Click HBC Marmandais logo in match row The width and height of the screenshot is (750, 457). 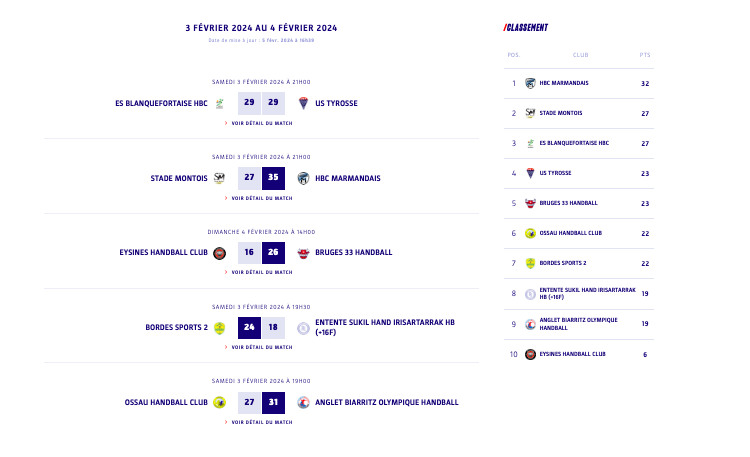tap(303, 178)
